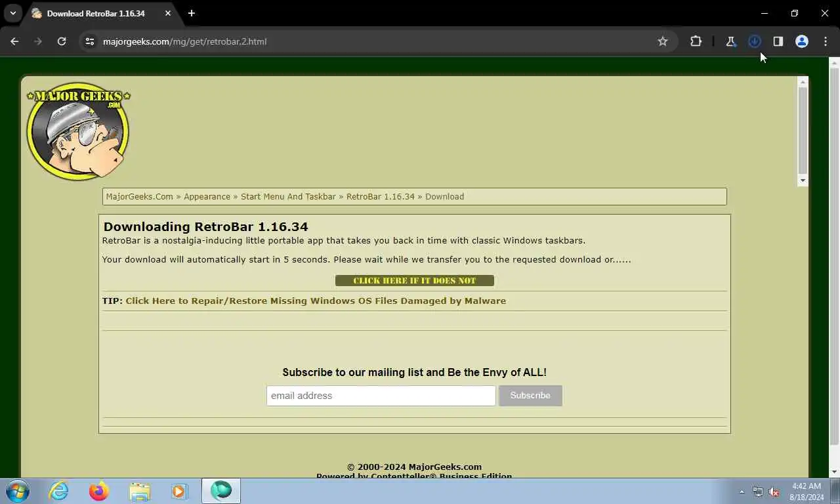The width and height of the screenshot is (840, 504).
Task: Click the inner frame scrollbar thumb
Action: pyautogui.click(x=803, y=130)
